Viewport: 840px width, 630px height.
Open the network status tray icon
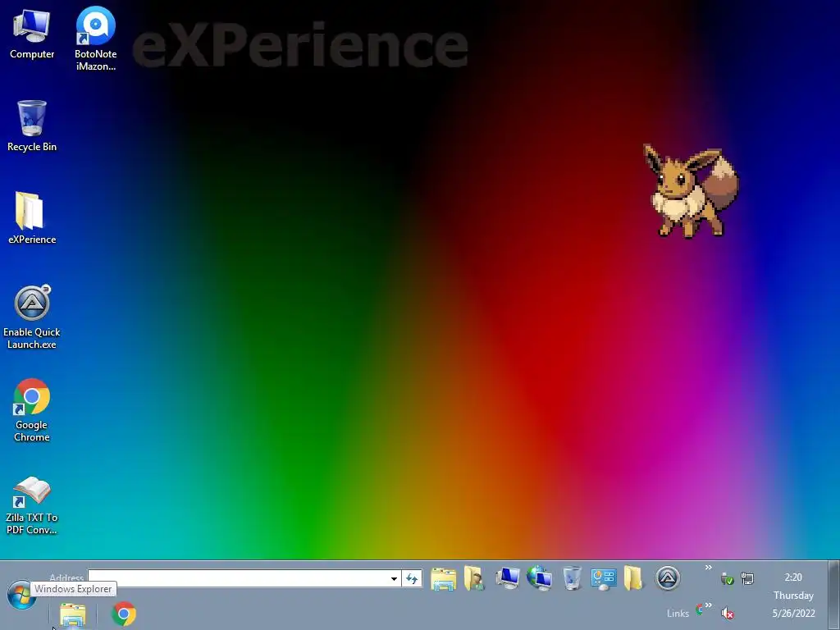(x=747, y=578)
